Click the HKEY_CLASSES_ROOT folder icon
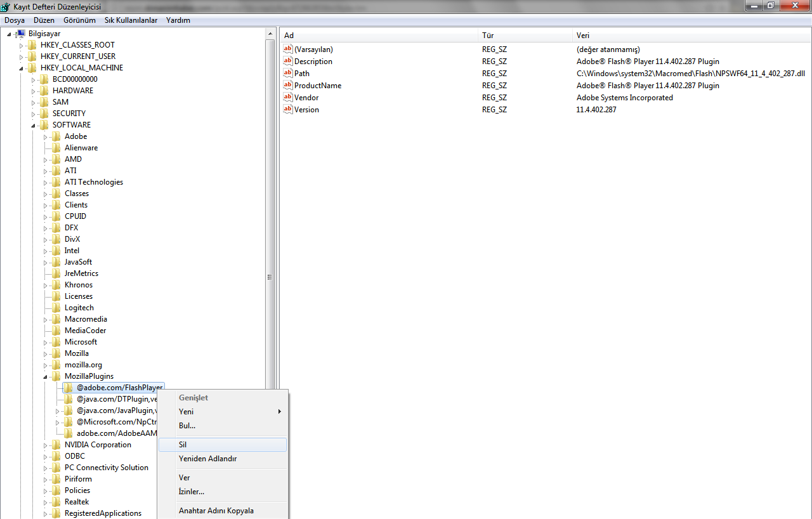Screen dimensions: 812x519 point(32,45)
